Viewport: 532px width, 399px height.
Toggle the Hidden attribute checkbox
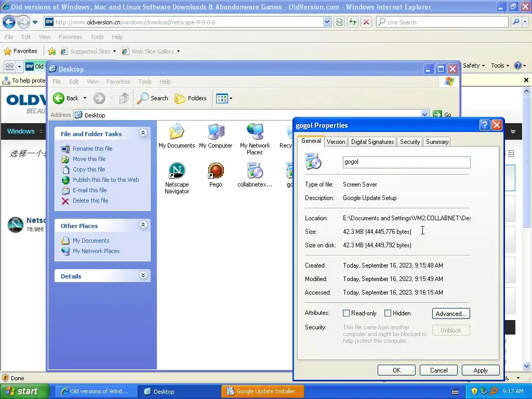coord(388,313)
